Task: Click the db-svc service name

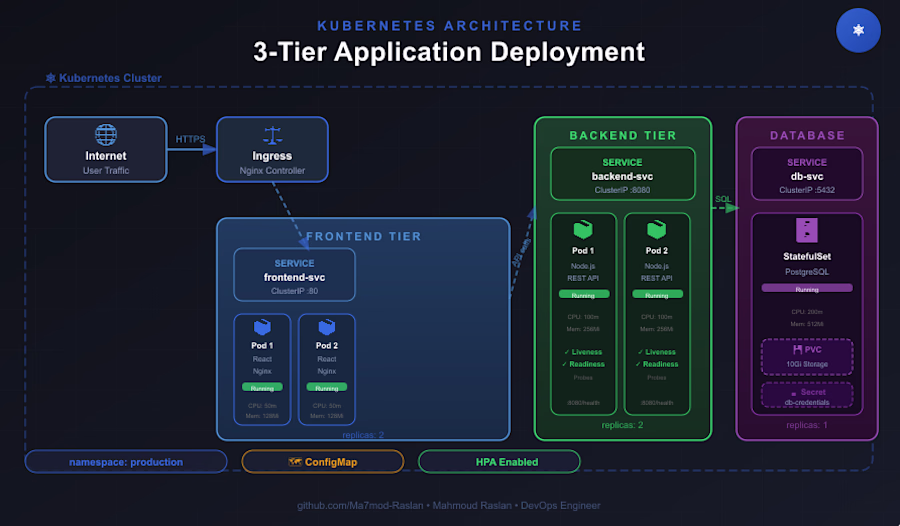Action: pyautogui.click(x=807, y=176)
